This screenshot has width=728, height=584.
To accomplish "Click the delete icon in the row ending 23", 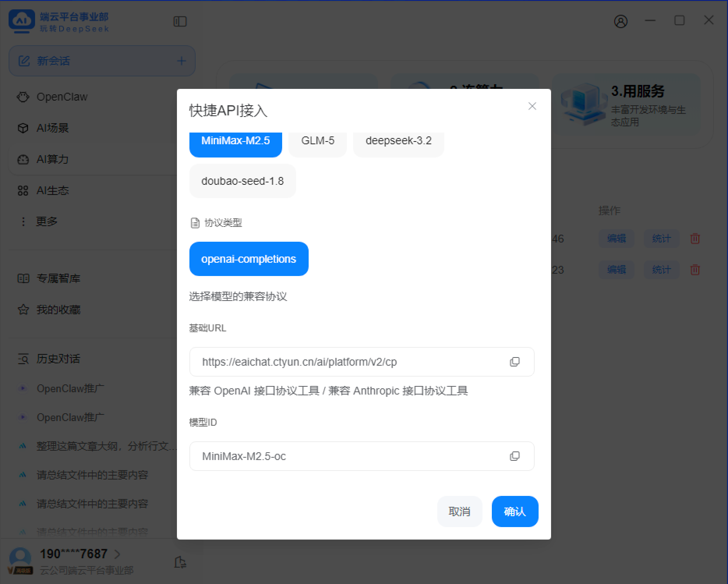I will [x=695, y=270].
